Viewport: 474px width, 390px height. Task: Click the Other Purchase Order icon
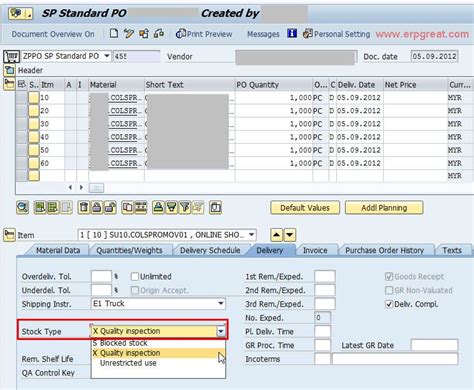click(144, 33)
